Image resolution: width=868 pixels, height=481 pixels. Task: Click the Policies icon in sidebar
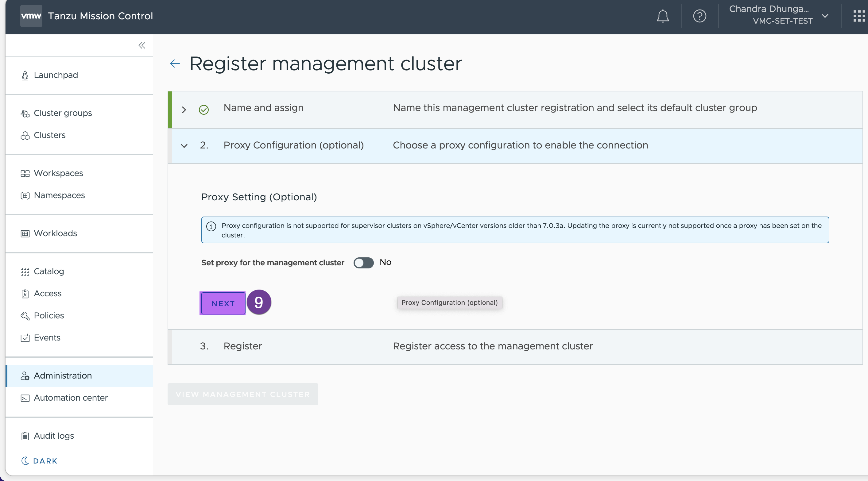click(25, 315)
